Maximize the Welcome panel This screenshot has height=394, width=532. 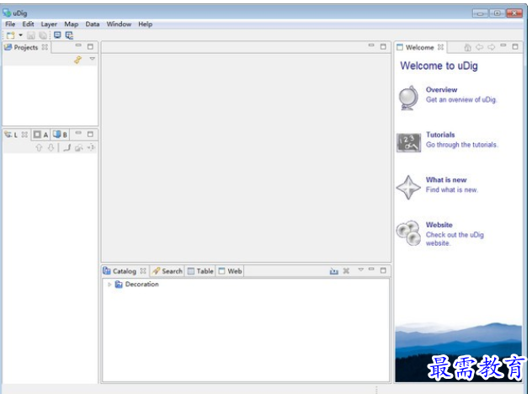[515, 46]
